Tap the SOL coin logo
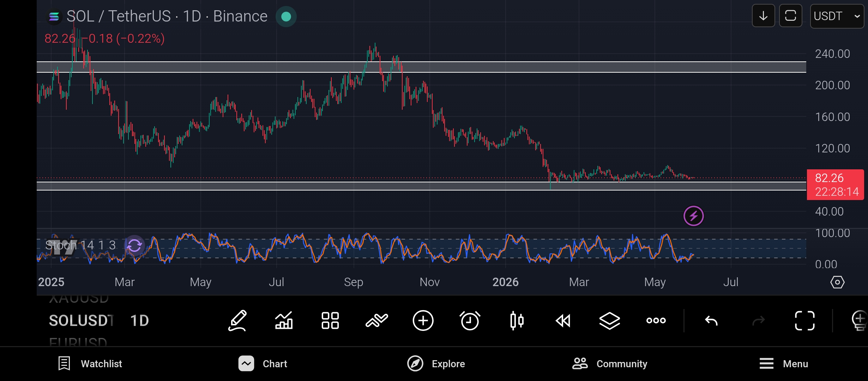 [x=54, y=16]
